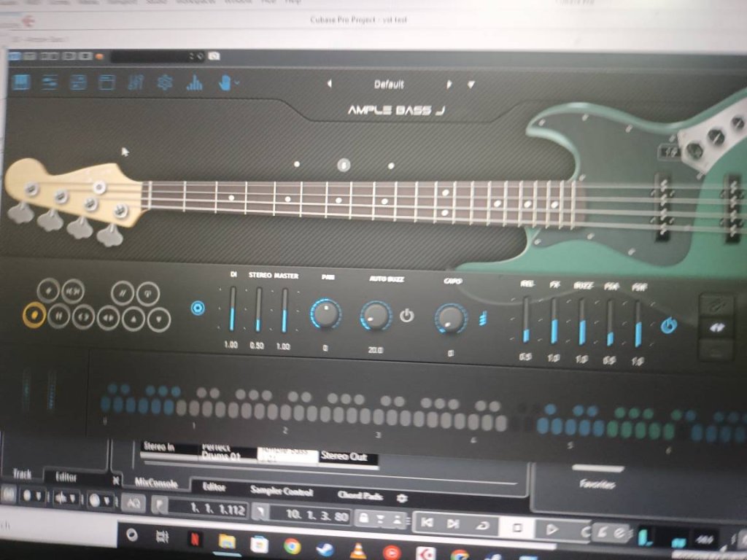The width and height of the screenshot is (747, 560).
Task: Select the upward-triangle articulation button
Action: 134,319
